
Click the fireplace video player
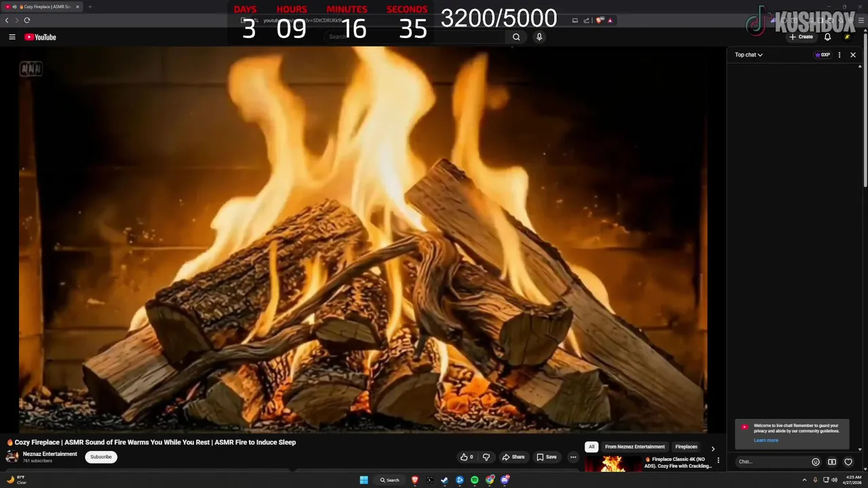pos(363,241)
